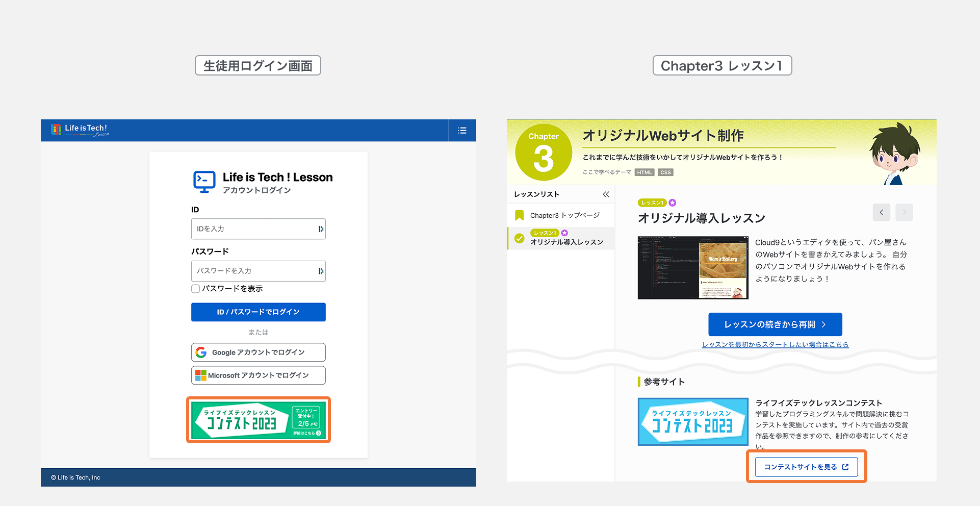Select オリジナル導入レッスン in the lesson list
980x506 pixels.
561,238
